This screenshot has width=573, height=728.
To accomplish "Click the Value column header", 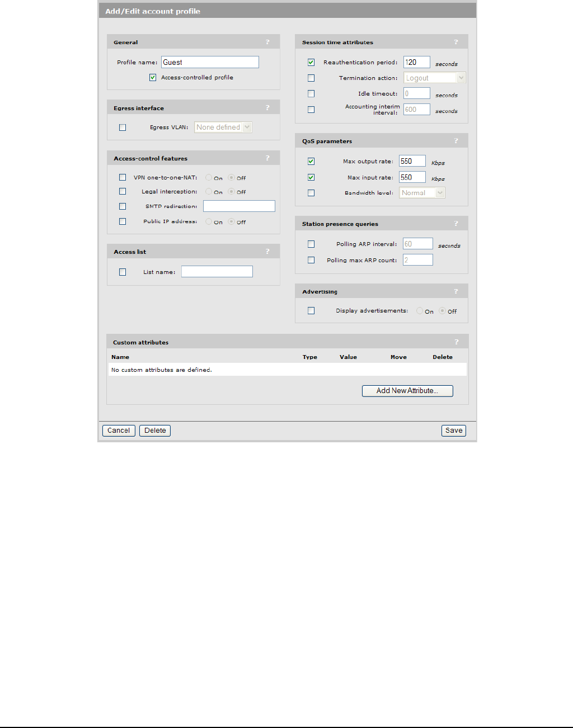I will pos(348,357).
